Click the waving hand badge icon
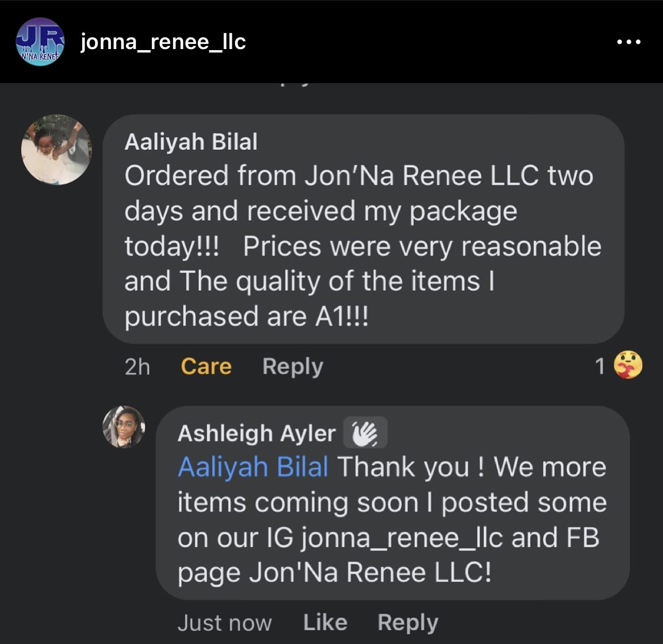The height and width of the screenshot is (644, 663). 365,433
